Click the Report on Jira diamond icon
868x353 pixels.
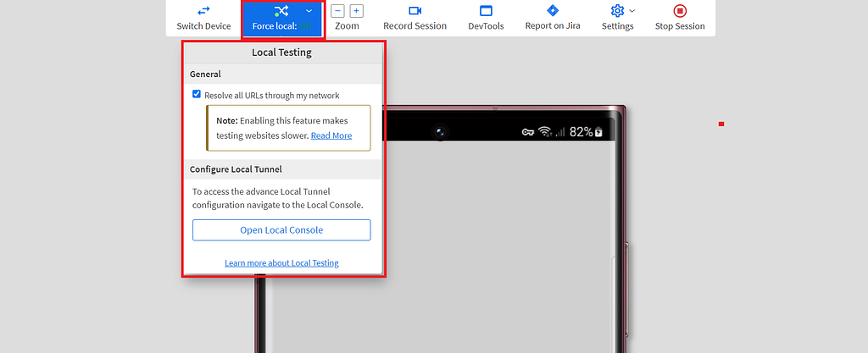click(x=553, y=10)
